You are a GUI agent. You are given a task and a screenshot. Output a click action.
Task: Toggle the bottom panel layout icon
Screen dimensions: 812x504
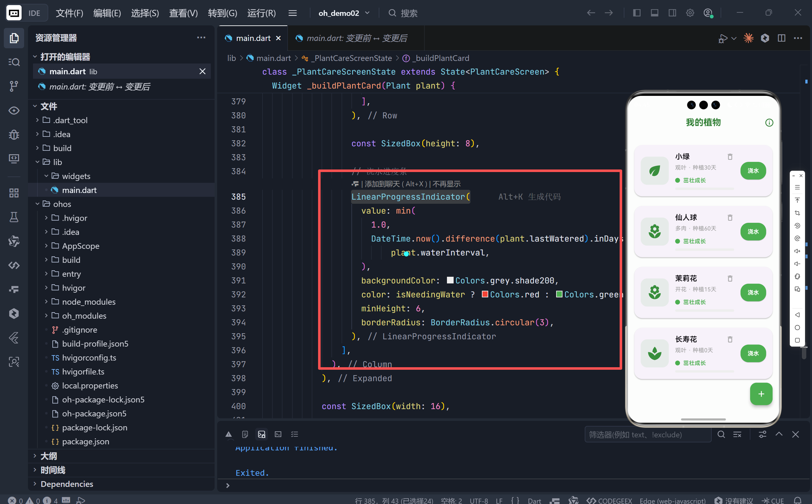(x=654, y=13)
